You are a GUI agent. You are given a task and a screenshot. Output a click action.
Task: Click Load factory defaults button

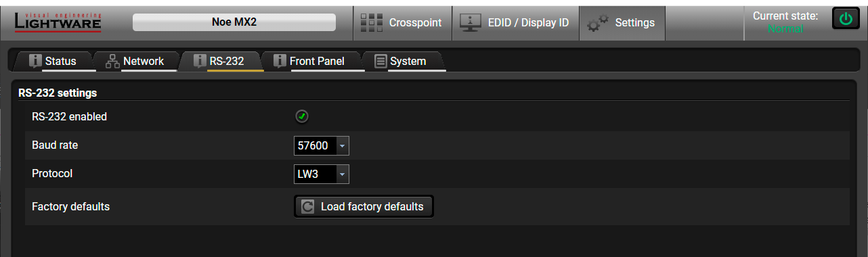[x=364, y=206]
